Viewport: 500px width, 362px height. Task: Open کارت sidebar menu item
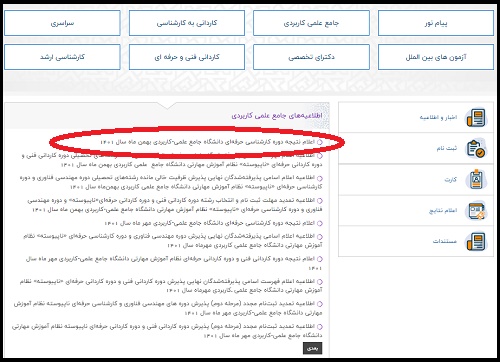coord(416,179)
